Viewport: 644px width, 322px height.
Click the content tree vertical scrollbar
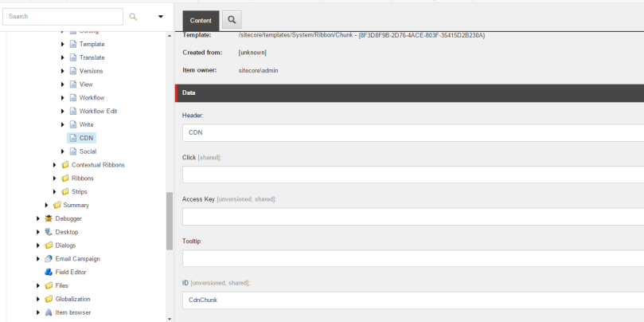click(x=169, y=220)
